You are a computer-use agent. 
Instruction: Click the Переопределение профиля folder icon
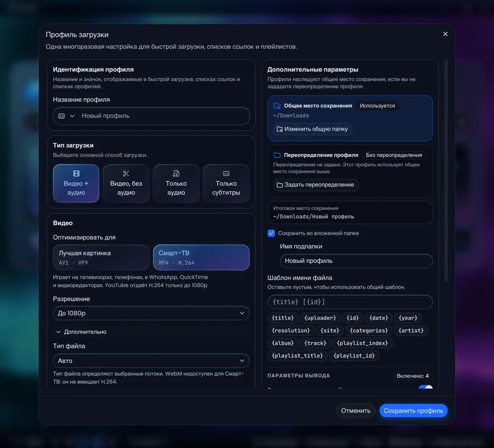277,155
